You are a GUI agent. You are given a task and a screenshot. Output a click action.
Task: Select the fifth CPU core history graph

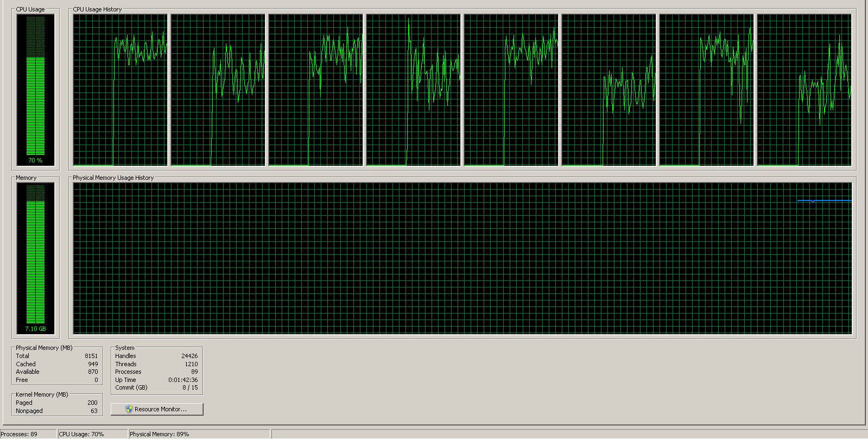511,90
